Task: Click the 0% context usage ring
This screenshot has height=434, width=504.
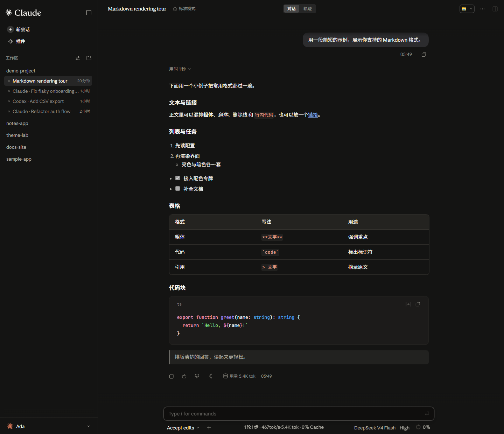Action: coord(418,427)
